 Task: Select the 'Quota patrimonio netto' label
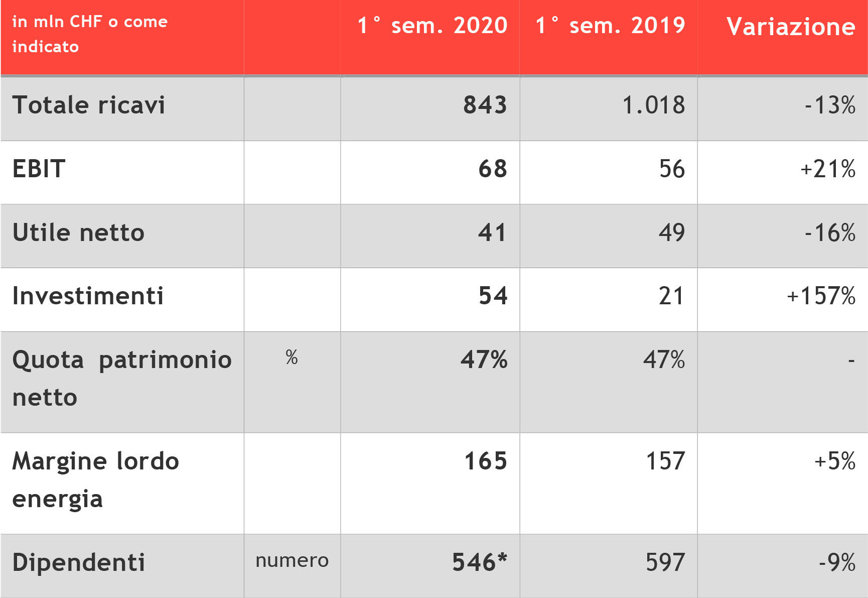[122, 378]
